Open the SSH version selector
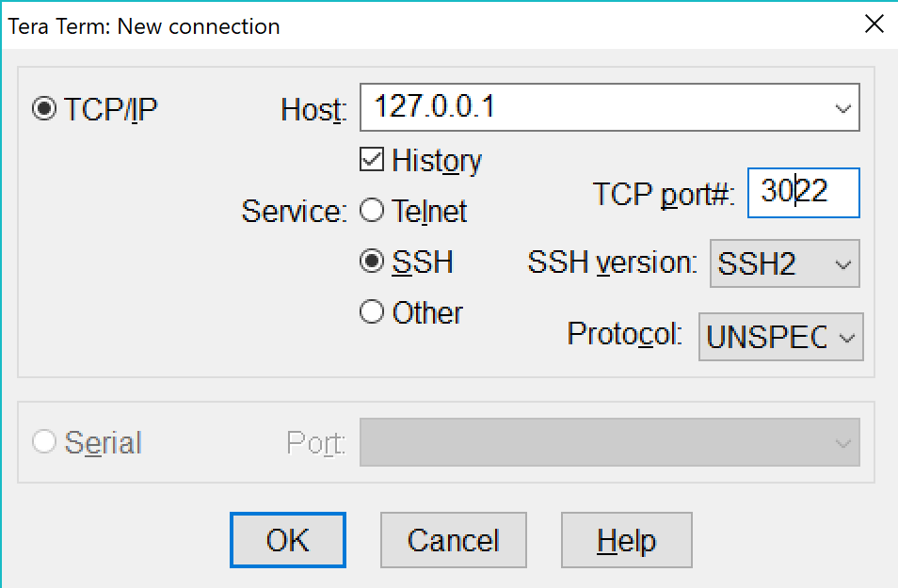Image resolution: width=898 pixels, height=588 pixels. click(842, 264)
